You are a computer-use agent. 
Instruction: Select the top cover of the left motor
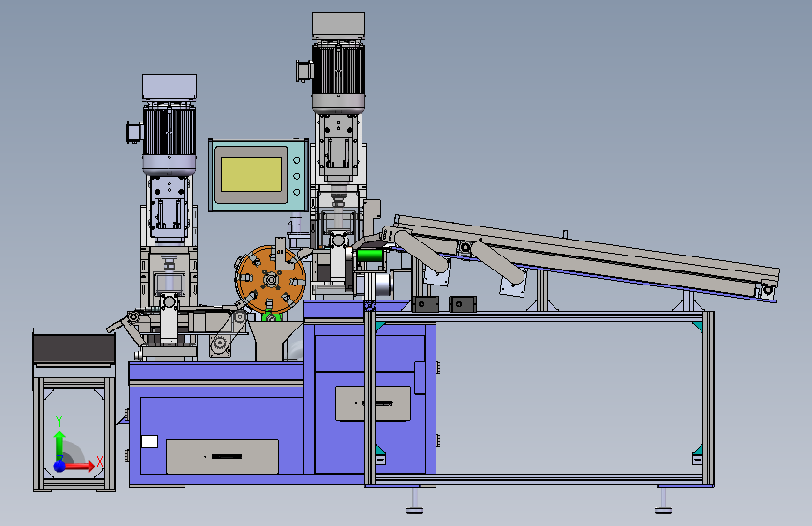170,86
